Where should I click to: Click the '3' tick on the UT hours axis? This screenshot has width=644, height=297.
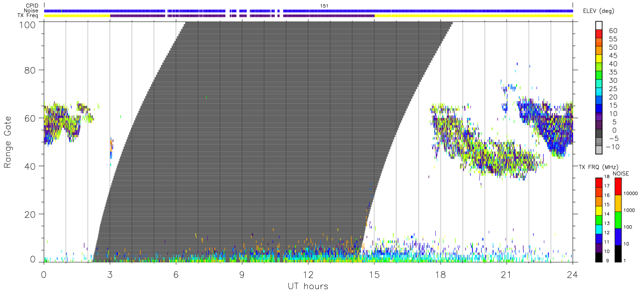[x=110, y=274]
